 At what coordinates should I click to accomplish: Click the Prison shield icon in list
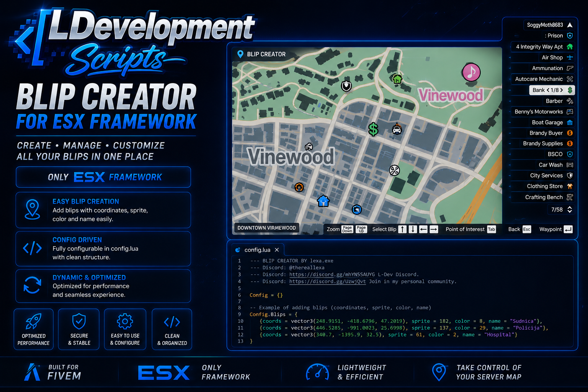(570, 36)
